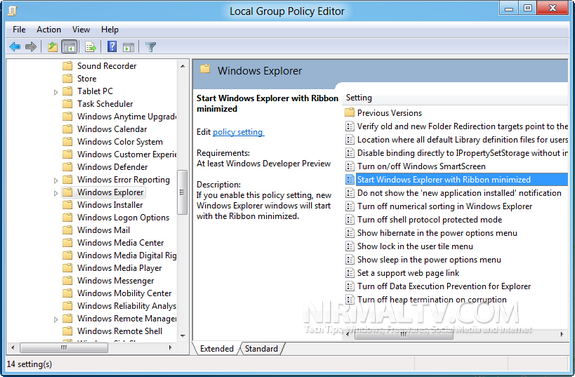575x377 pixels.
Task: Click the policy setting link
Action: coord(238,132)
